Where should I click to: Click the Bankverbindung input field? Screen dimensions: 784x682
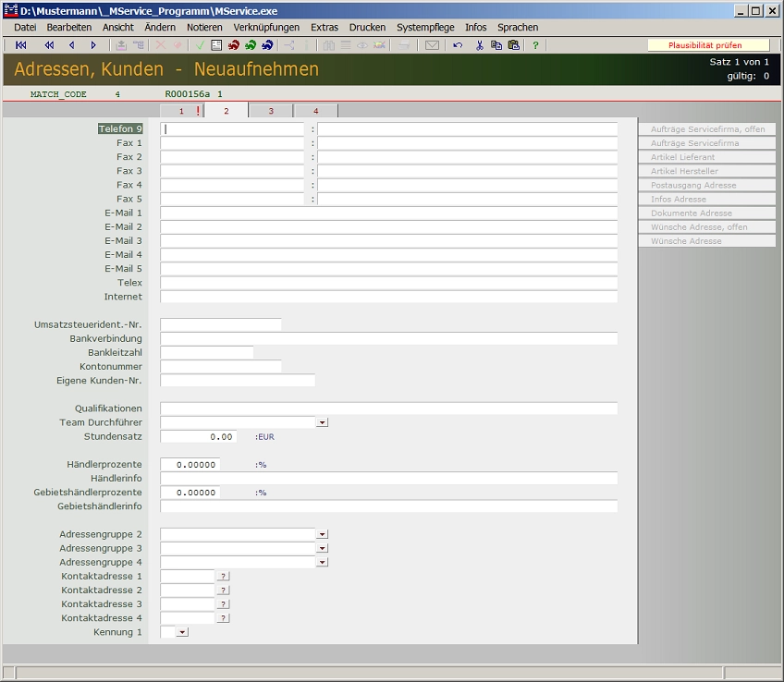pyautogui.click(x=388, y=339)
